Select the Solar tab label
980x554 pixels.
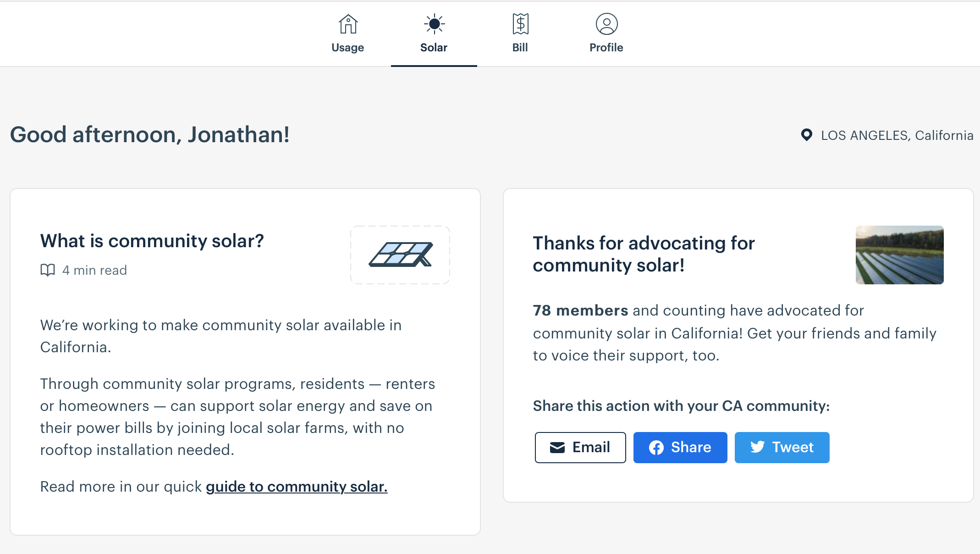(434, 48)
